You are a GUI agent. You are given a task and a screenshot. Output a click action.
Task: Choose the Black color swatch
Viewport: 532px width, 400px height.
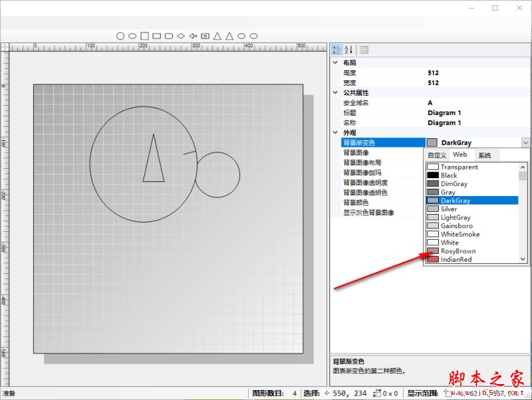coord(433,175)
